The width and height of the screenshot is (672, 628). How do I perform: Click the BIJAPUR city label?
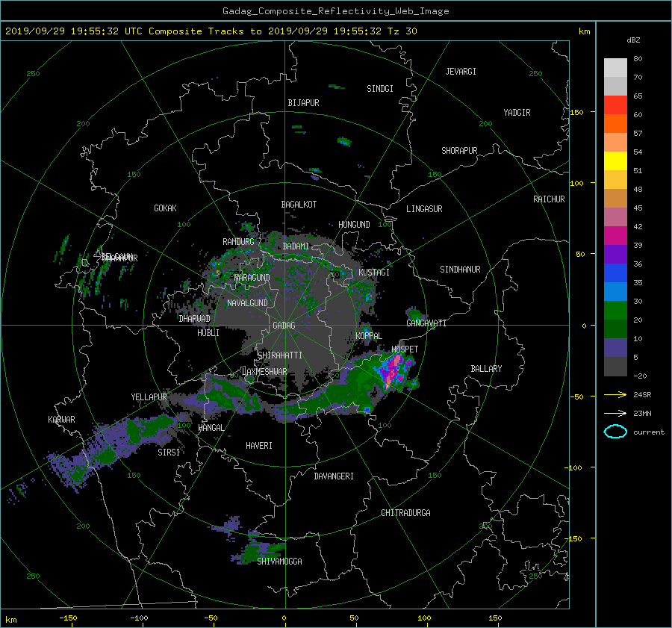click(x=303, y=103)
